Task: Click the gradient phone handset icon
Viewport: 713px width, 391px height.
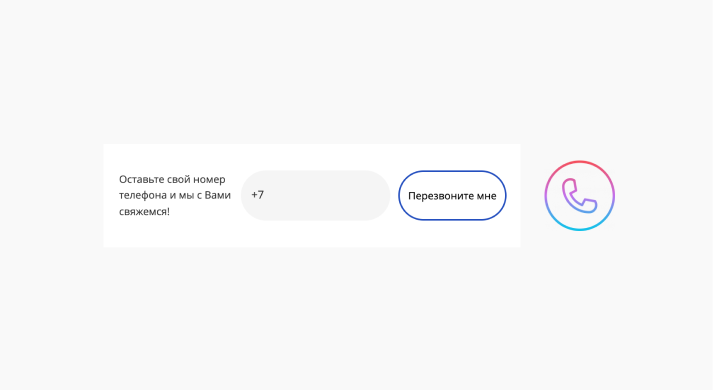Action: click(580, 196)
